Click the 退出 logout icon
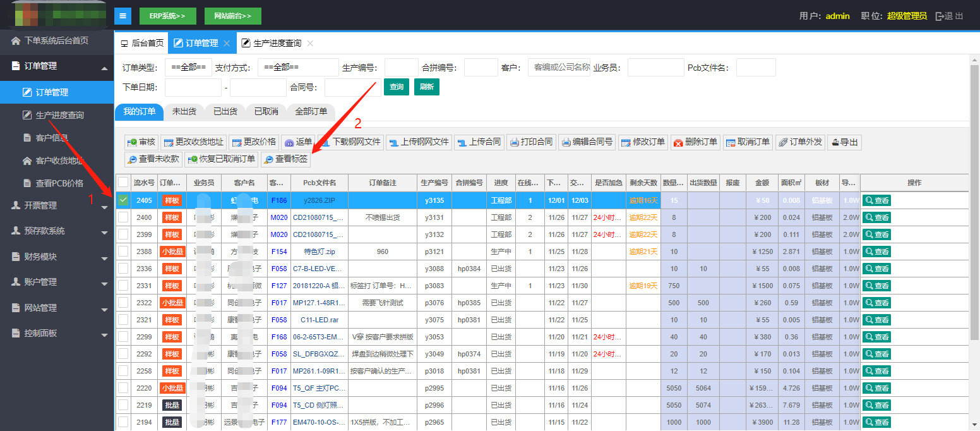980x431 pixels. 949,16
